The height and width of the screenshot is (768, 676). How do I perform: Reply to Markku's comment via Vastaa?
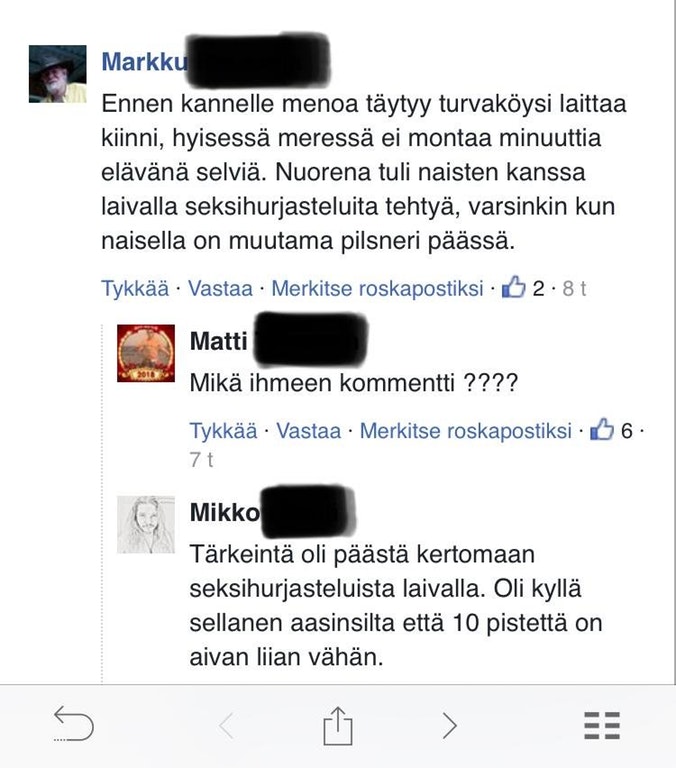tap(220, 288)
